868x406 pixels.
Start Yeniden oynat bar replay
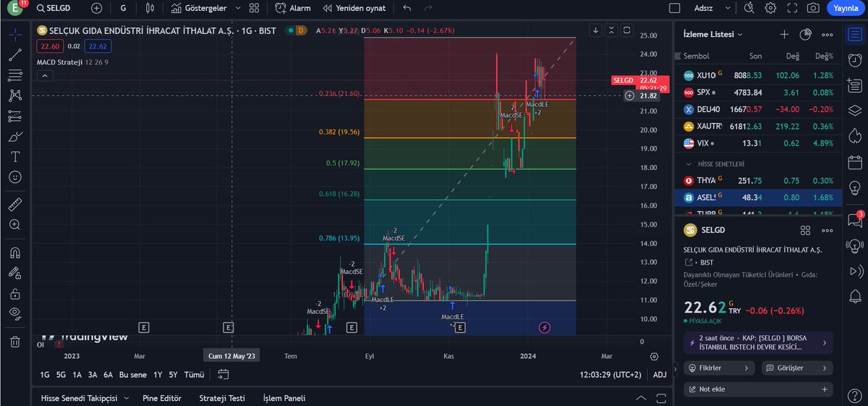tap(354, 8)
